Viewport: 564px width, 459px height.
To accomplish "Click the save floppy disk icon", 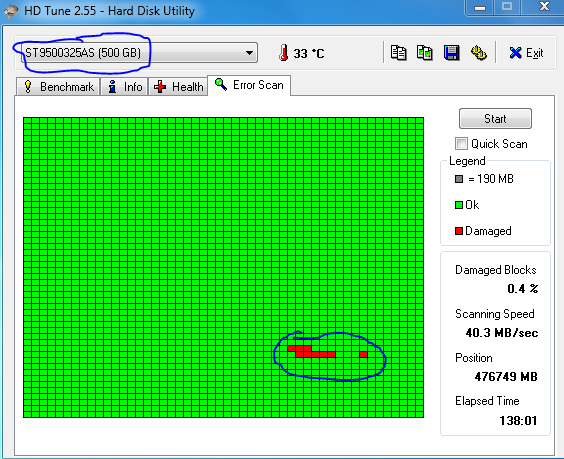I will point(451,53).
